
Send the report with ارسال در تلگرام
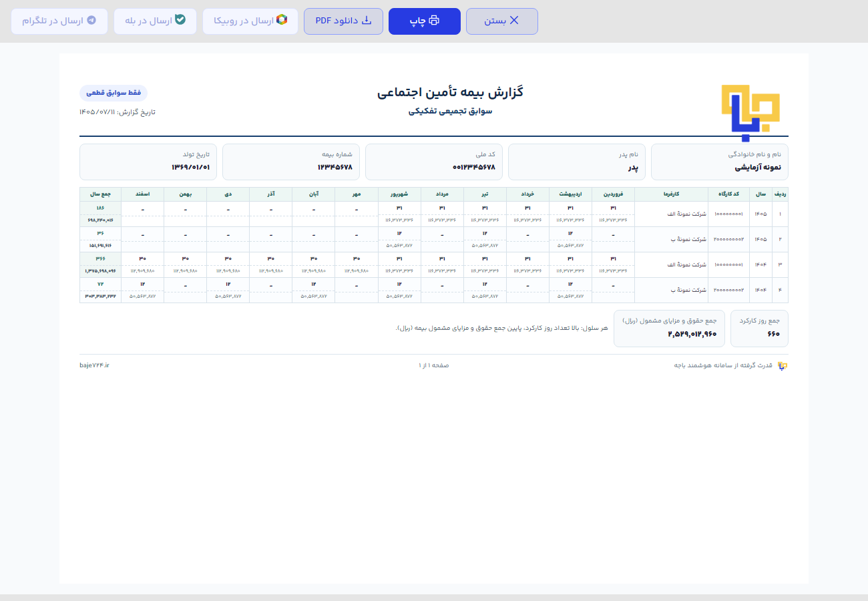pos(59,21)
